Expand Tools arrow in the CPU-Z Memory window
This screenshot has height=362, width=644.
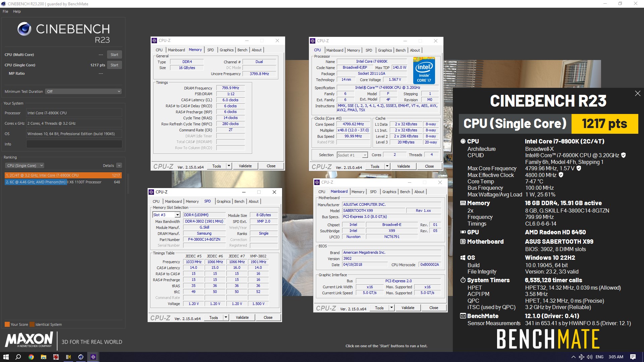(229, 166)
